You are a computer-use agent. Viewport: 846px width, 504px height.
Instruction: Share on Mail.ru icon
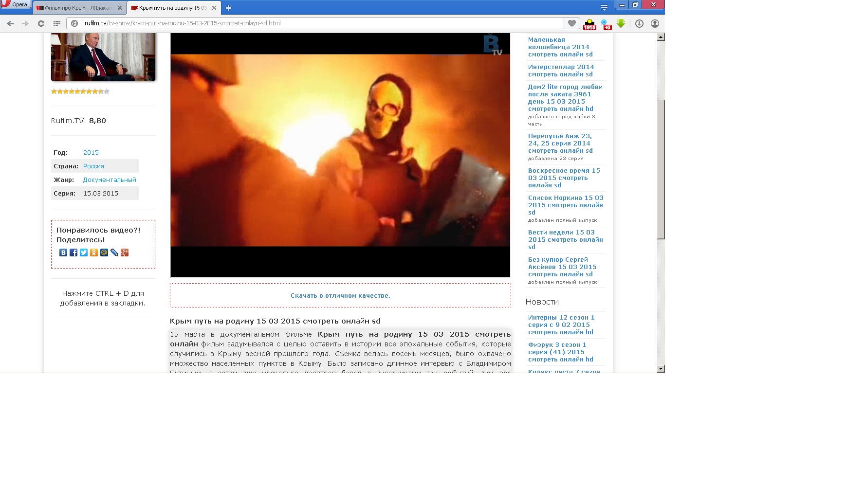tap(104, 252)
